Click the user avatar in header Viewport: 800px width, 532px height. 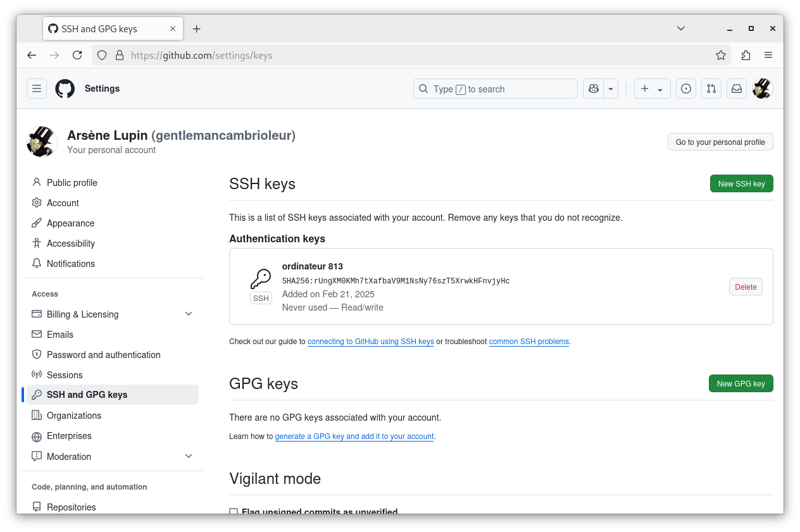coord(762,89)
